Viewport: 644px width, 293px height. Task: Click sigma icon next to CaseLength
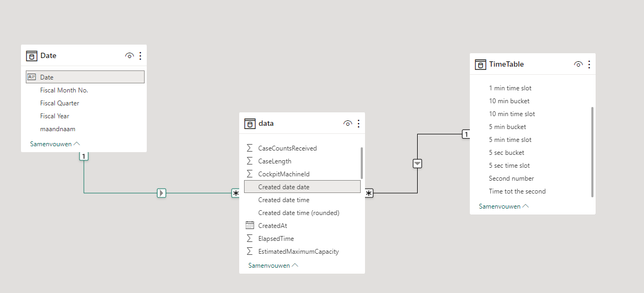250,161
